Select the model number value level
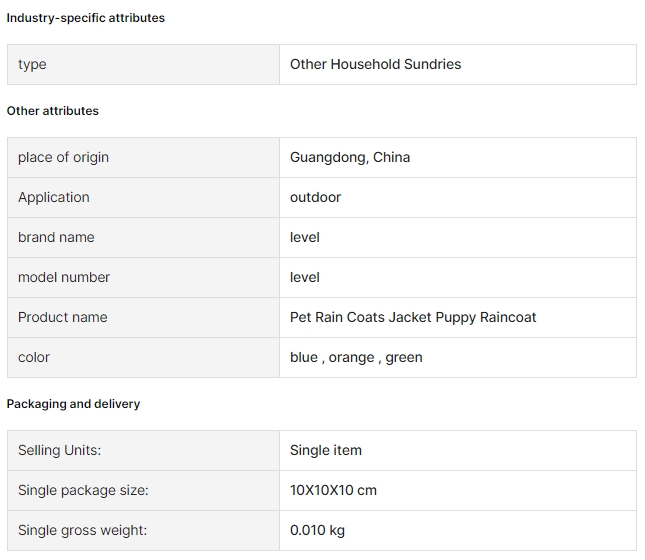This screenshot has width=645, height=560. click(x=305, y=277)
